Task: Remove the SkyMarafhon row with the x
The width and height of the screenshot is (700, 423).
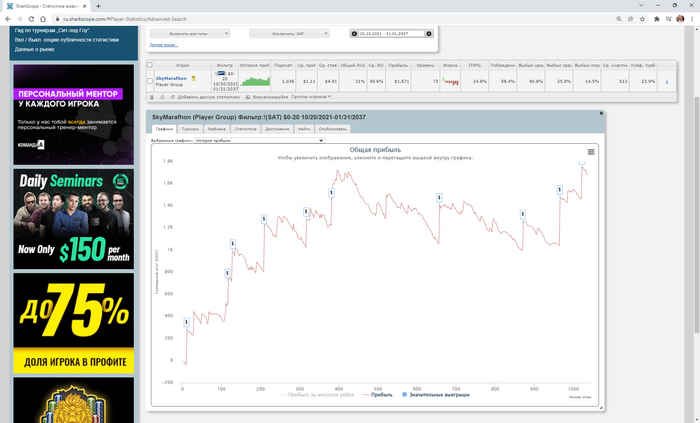Action: [667, 82]
